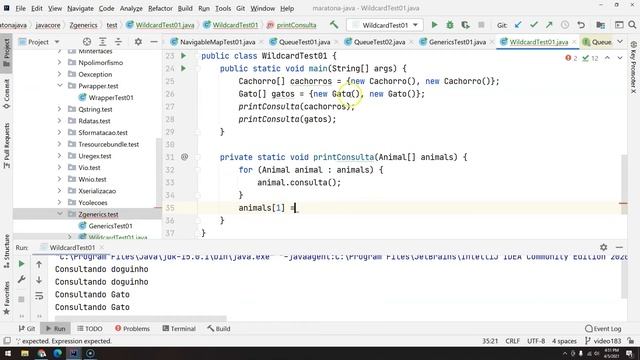The height and width of the screenshot is (360, 640).
Task: Expand all in Project panel
Action: click(x=102, y=42)
